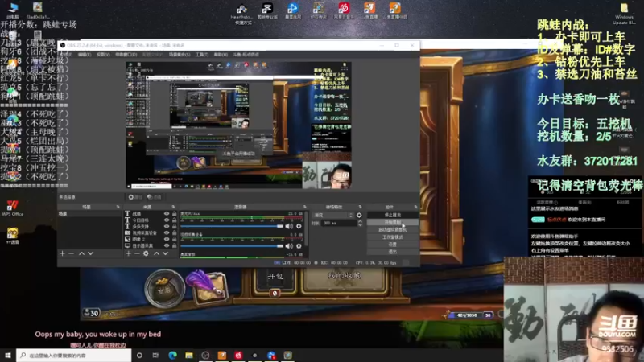The width and height of the screenshot is (644, 362).
Task: Add a new scene with plus icon
Action: tap(63, 253)
